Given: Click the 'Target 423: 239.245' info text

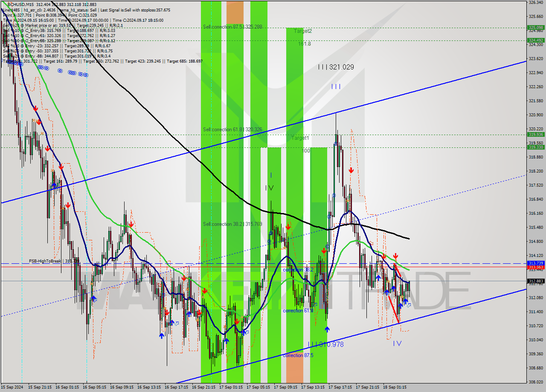Looking at the screenshot, I should (x=143, y=61).
